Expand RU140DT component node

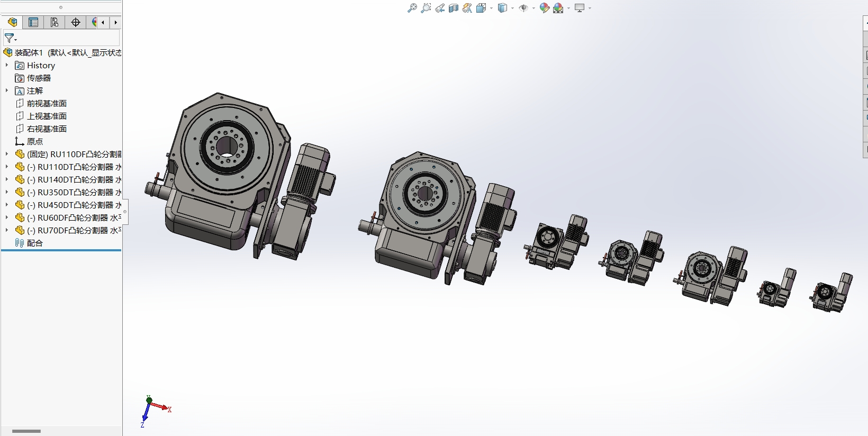[7, 179]
